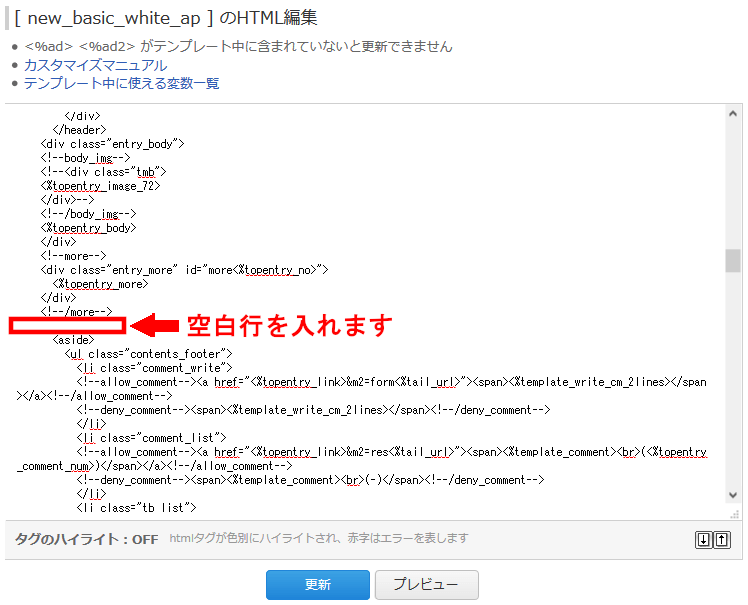Click the <div class="entry_body"> line
The image size is (748, 605).
coord(112,144)
